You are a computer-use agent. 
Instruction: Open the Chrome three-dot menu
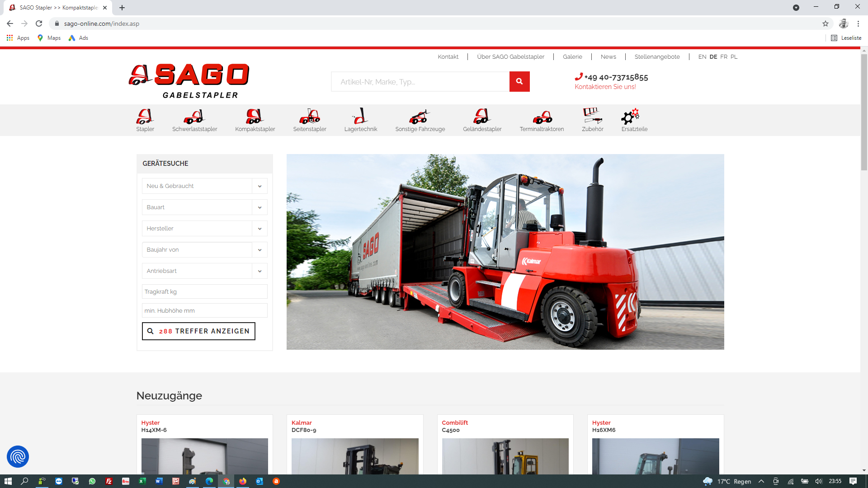click(x=858, y=23)
